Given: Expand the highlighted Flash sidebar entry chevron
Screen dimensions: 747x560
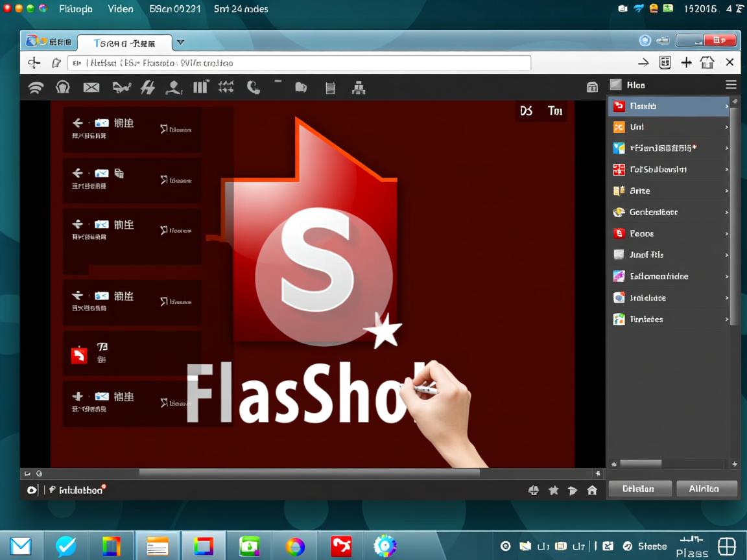Looking at the screenshot, I should point(728,106).
